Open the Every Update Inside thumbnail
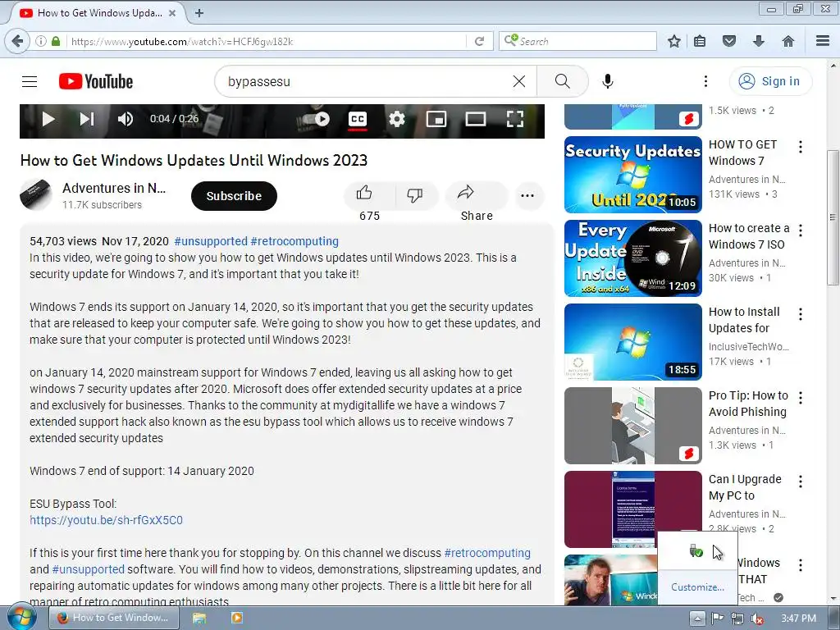840x630 pixels. tap(632, 258)
